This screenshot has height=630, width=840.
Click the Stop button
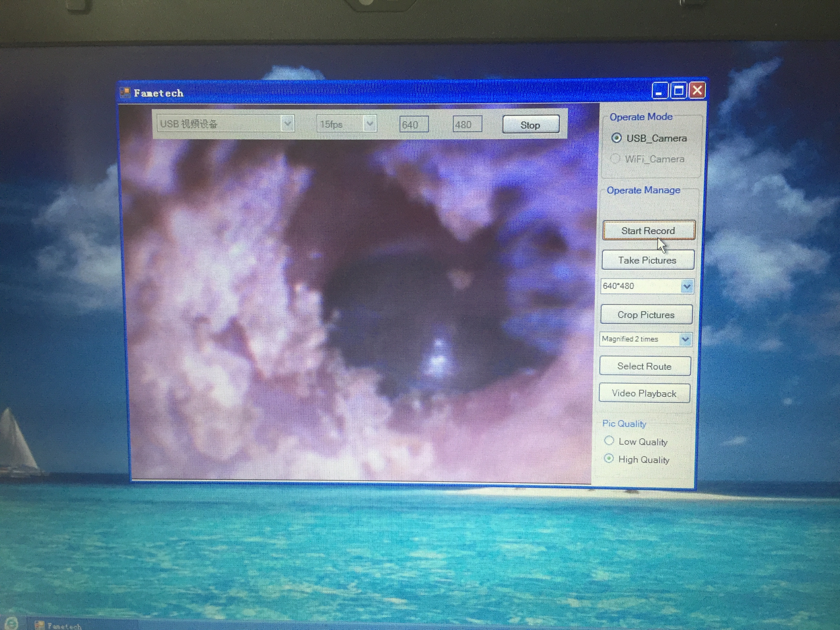(530, 125)
